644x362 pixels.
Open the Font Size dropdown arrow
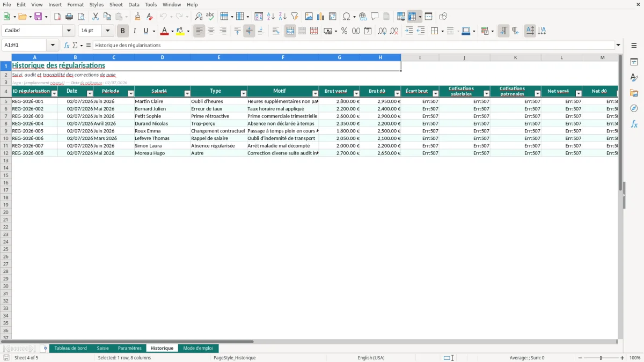[107, 31]
